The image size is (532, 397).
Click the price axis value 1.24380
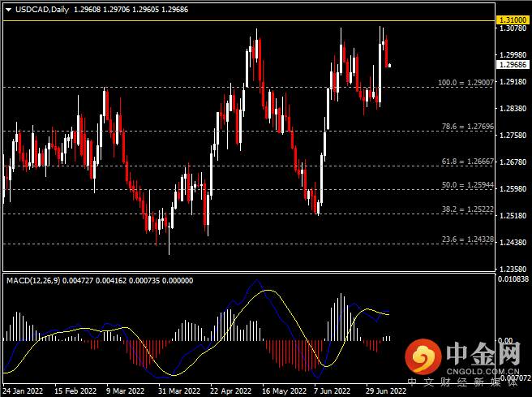coord(513,243)
